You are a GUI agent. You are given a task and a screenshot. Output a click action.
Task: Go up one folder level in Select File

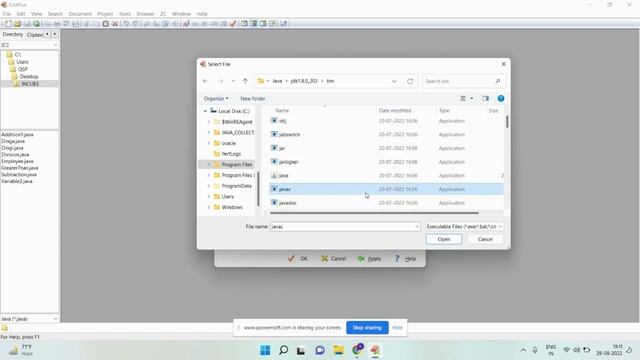[x=245, y=81]
